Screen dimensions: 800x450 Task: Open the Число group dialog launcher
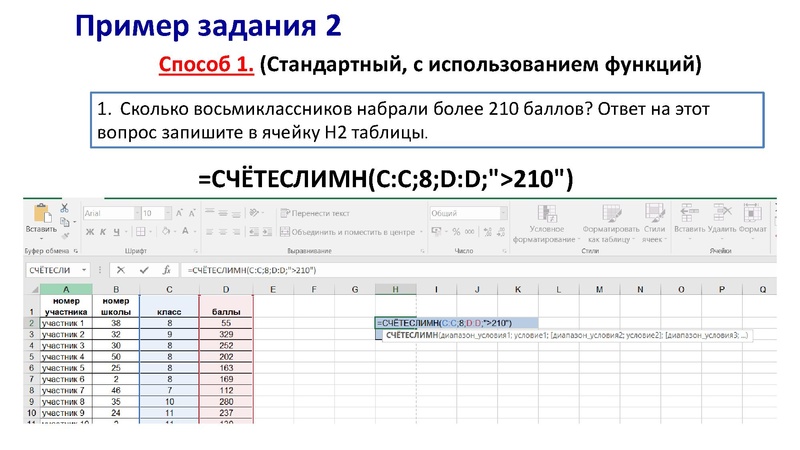tap(504, 251)
